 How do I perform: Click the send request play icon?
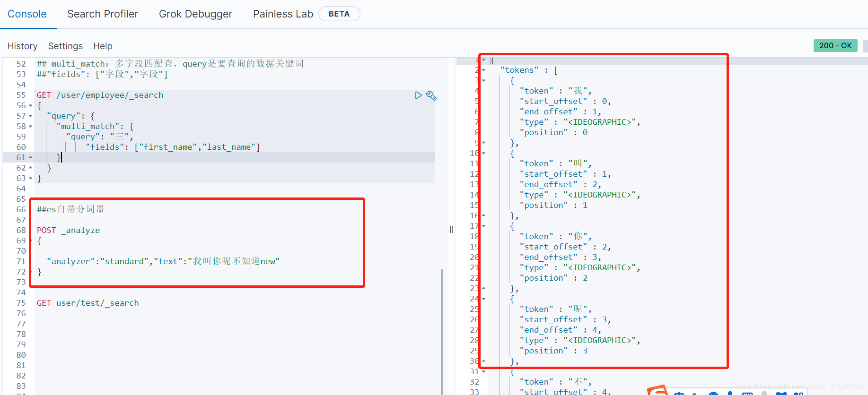[418, 95]
